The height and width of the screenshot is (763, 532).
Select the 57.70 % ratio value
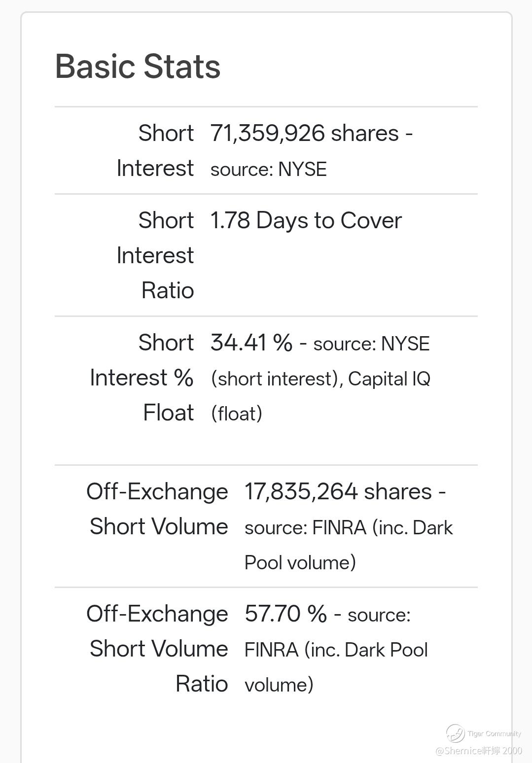tap(285, 614)
